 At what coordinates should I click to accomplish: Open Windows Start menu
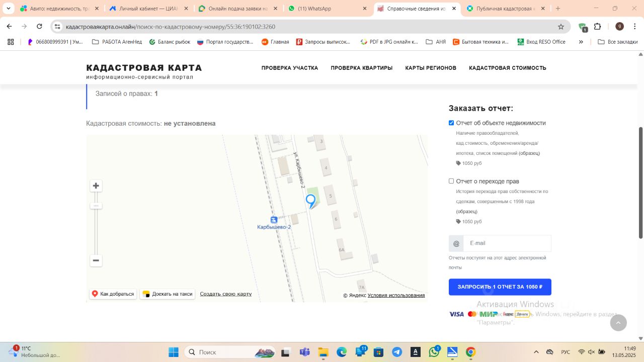point(174,352)
